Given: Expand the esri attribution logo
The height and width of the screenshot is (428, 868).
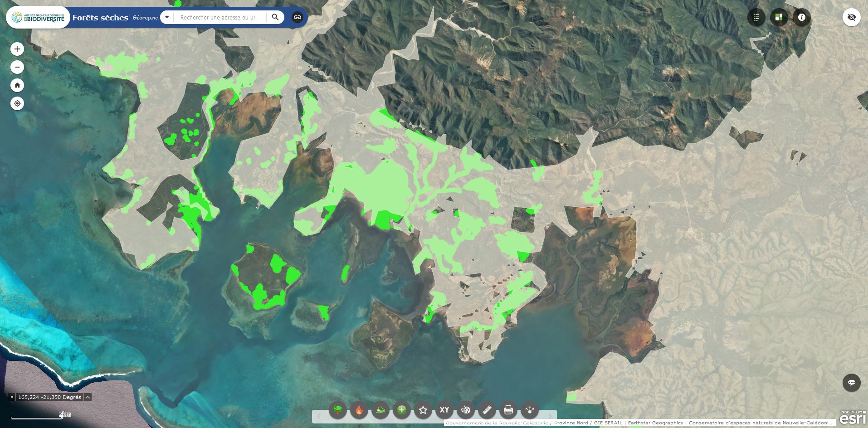Looking at the screenshot, I should click(x=853, y=418).
